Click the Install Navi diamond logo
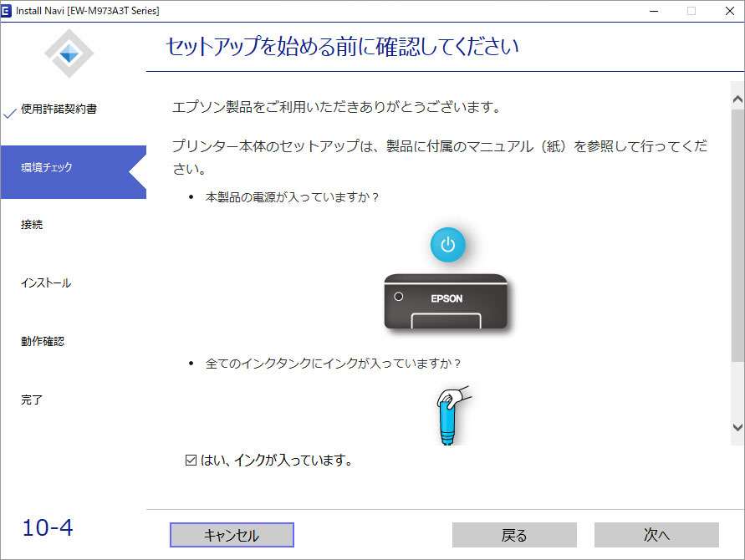 pos(69,53)
